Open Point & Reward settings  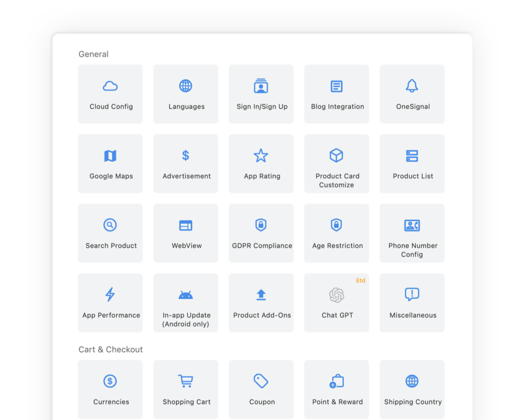pos(337,389)
